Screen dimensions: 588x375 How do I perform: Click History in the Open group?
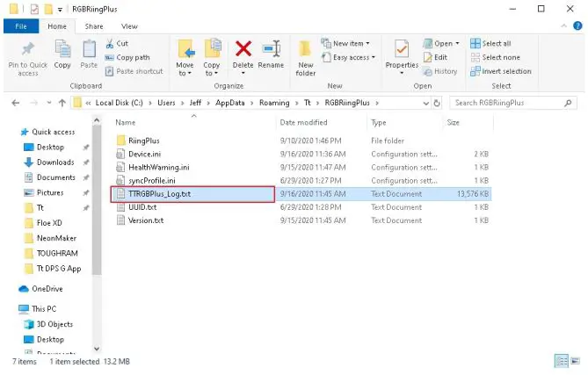point(440,71)
